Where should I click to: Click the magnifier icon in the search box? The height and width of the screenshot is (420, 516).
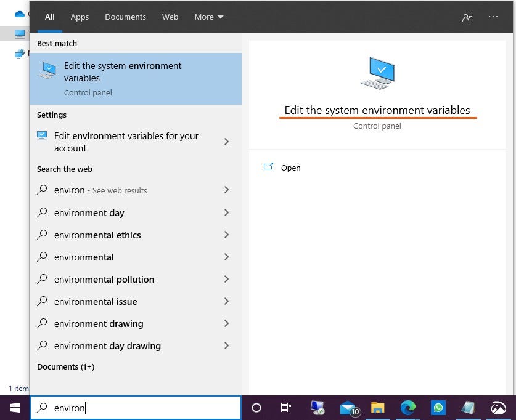(x=42, y=408)
